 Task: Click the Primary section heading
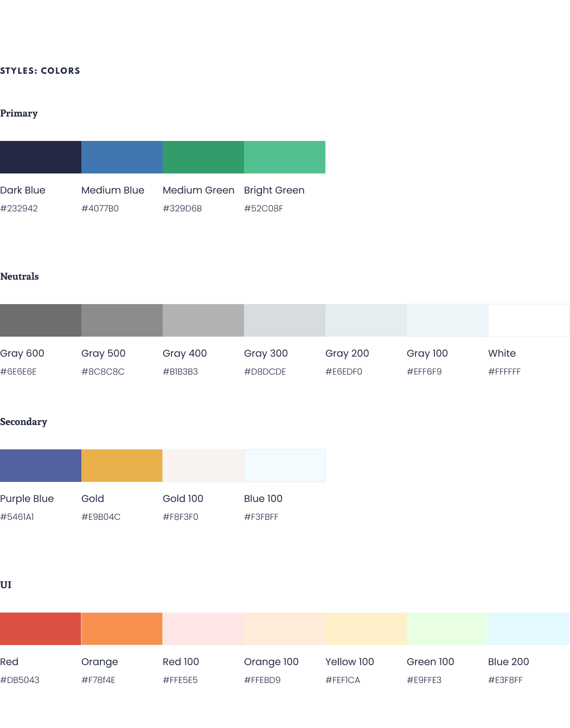point(20,114)
